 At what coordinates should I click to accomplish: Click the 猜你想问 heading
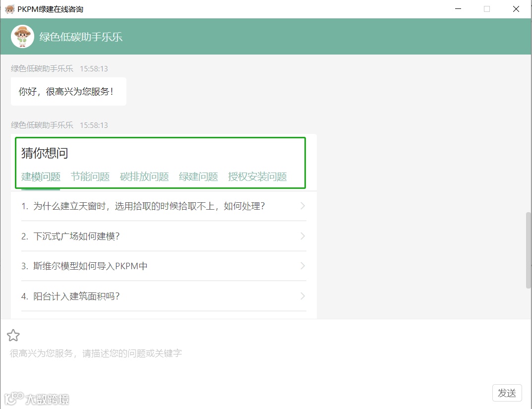click(45, 153)
